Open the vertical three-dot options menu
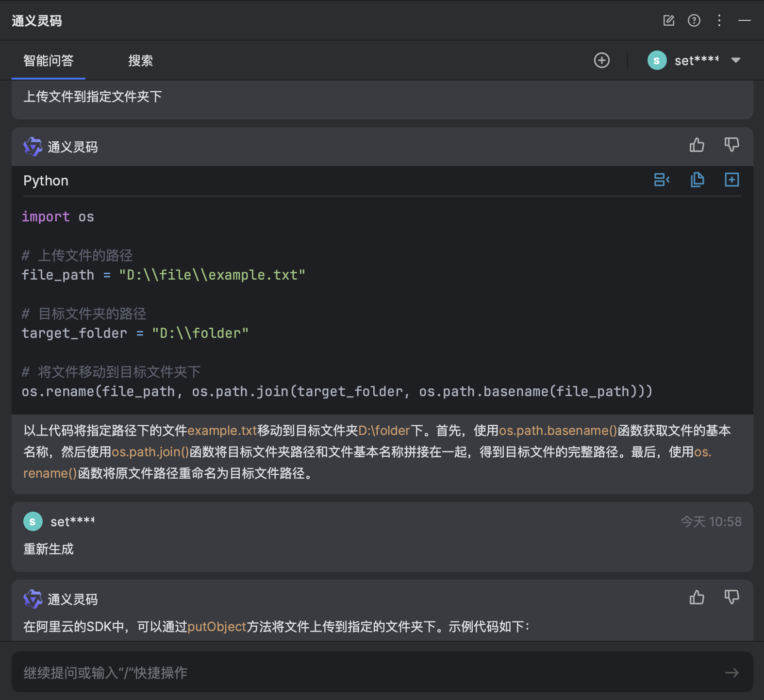The image size is (764, 700). tap(719, 20)
